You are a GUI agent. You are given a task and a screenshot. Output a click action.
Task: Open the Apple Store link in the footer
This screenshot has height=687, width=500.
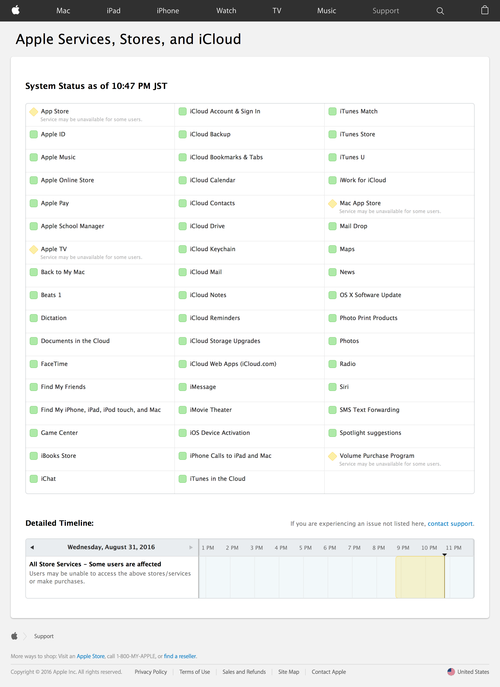(91, 656)
